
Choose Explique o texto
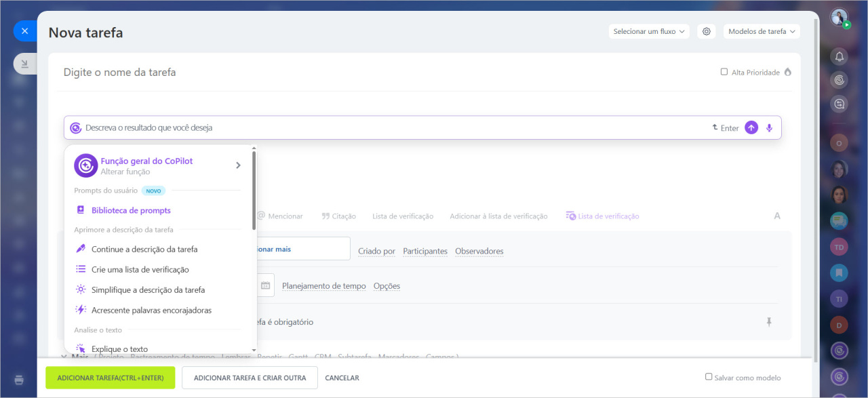(119, 349)
